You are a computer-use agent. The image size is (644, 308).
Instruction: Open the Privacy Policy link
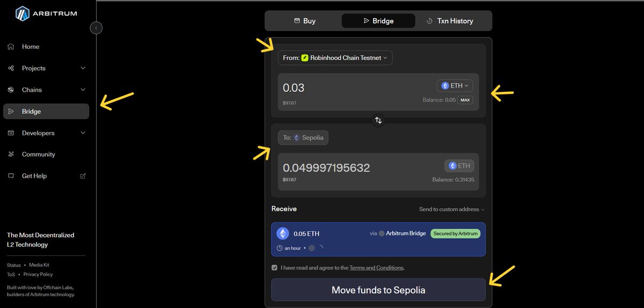(38, 274)
